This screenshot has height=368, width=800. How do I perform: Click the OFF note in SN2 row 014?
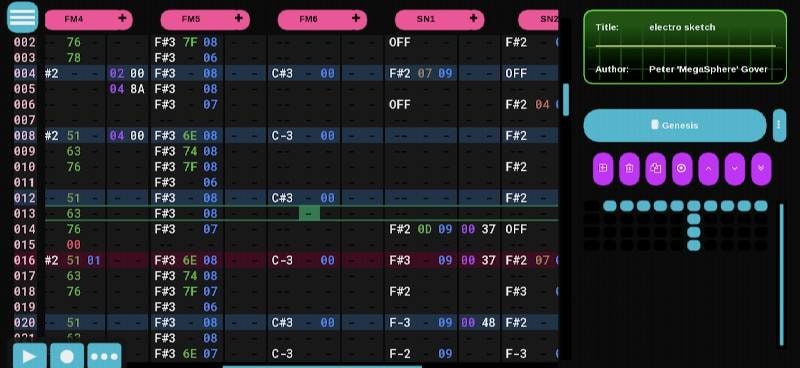[516, 229]
